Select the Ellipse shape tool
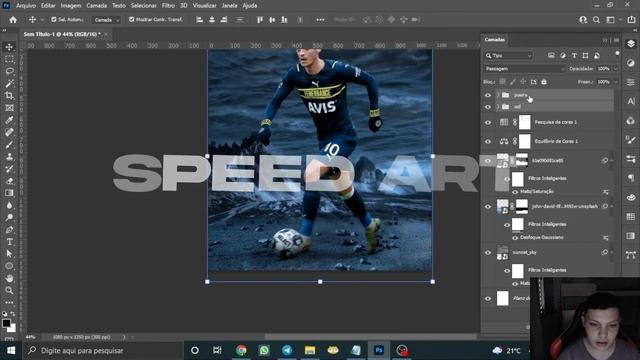Viewport: 640px width, 360px height. tap(9, 266)
